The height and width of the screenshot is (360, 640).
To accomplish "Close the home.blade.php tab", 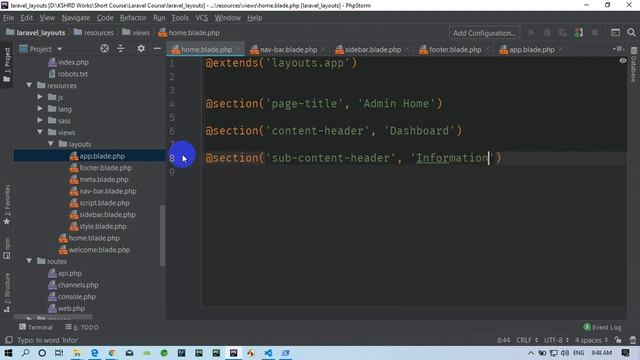I will tap(238, 49).
